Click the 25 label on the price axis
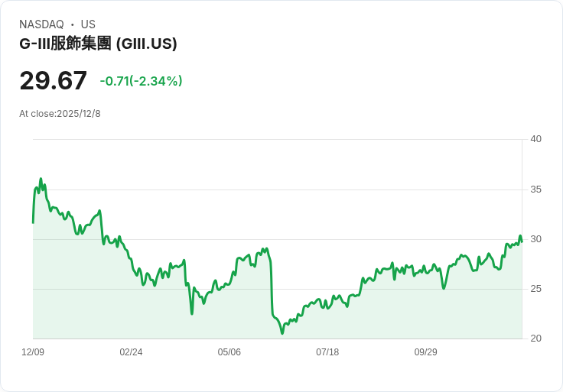The image size is (563, 392). [536, 289]
